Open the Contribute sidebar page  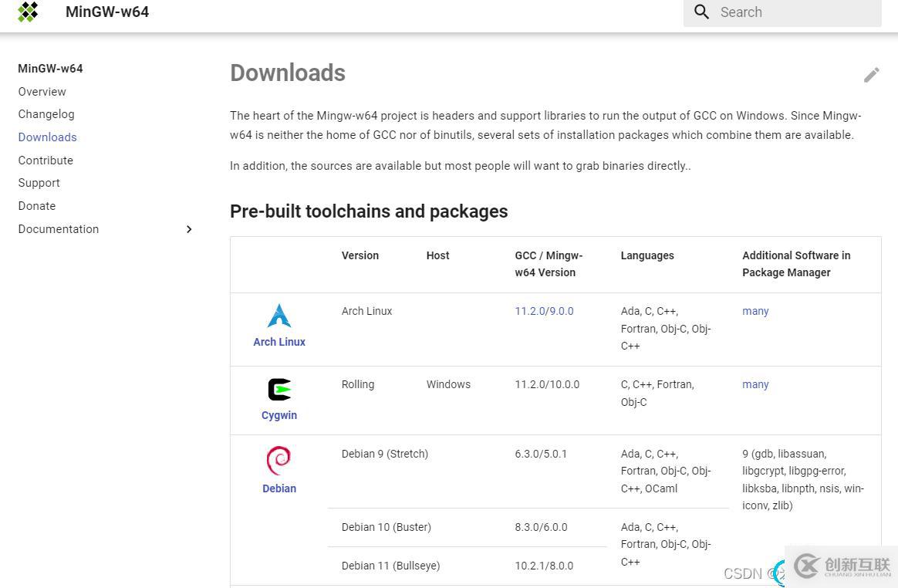coord(46,161)
